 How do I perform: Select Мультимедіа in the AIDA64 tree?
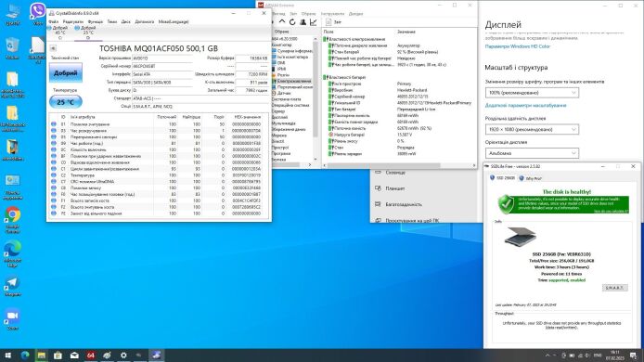point(283,123)
